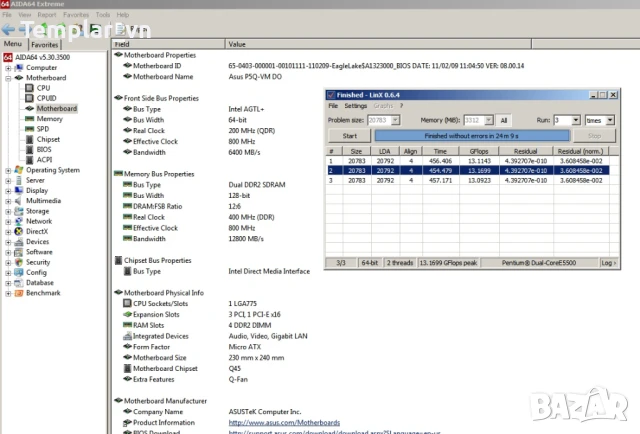Select the Memory item under Motherboard
This screenshot has width=640, height=434.
(49, 119)
